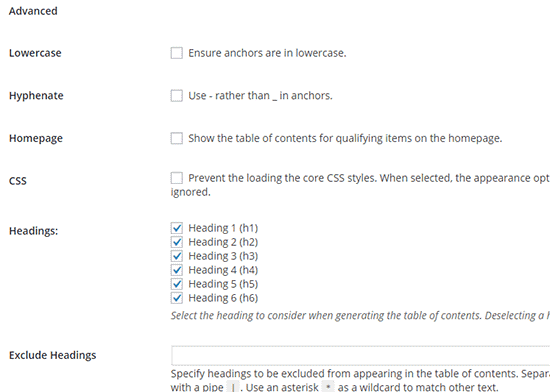Uncheck the Heading 5 (h5) checkbox
This screenshot has width=550, height=392.
pyautogui.click(x=176, y=284)
